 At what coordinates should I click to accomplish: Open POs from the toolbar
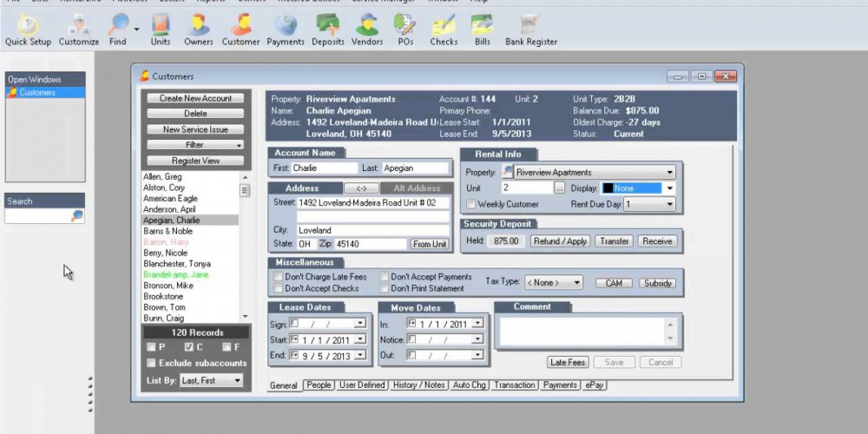click(x=405, y=30)
